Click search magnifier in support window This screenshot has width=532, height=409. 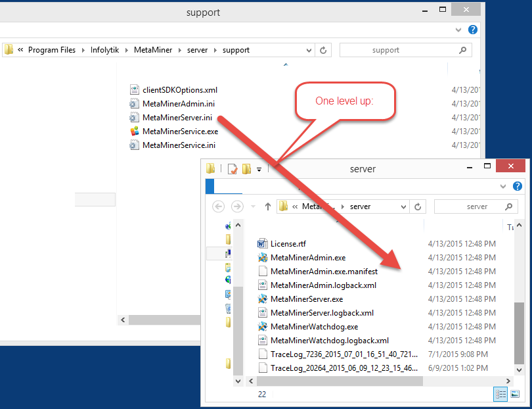(462, 50)
